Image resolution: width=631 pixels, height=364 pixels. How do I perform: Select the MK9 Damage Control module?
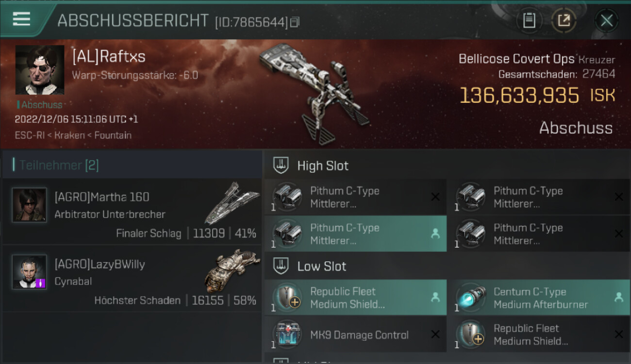point(355,334)
